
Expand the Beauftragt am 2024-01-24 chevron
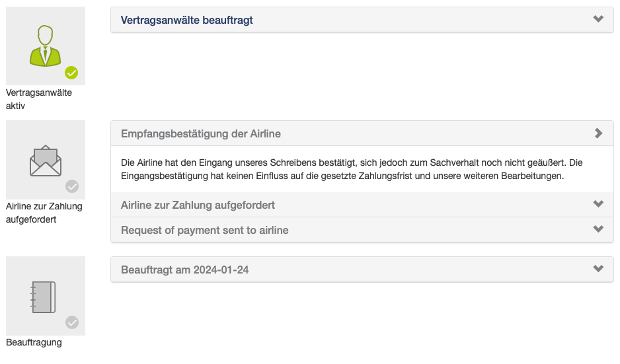coord(598,269)
